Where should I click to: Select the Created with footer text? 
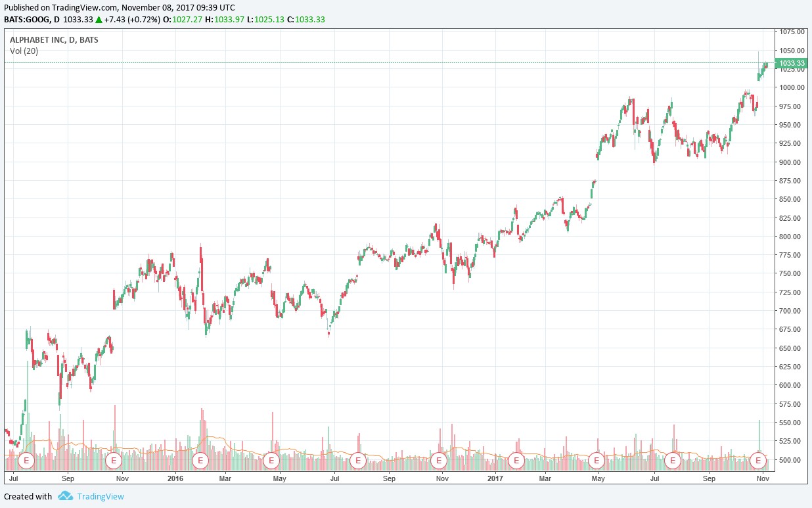pos(28,497)
